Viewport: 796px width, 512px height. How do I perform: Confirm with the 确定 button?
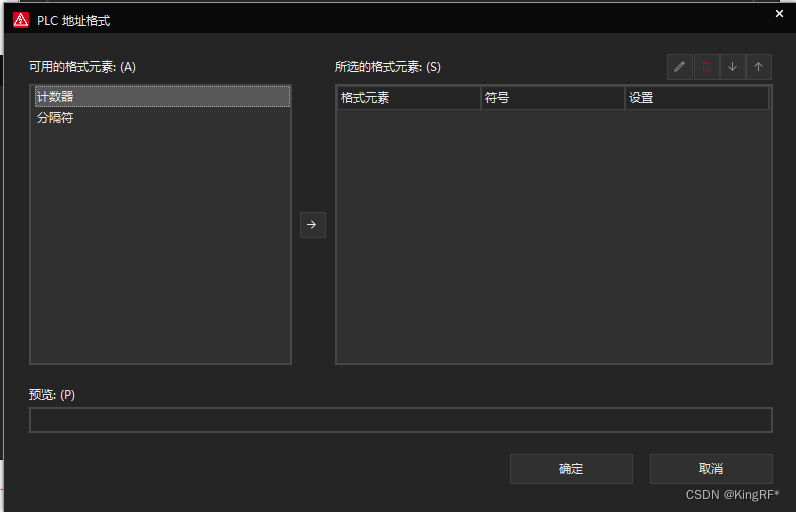point(571,469)
